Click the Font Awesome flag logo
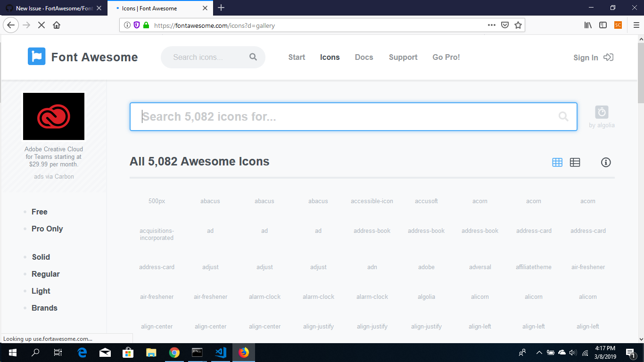The image size is (644, 362). (37, 57)
